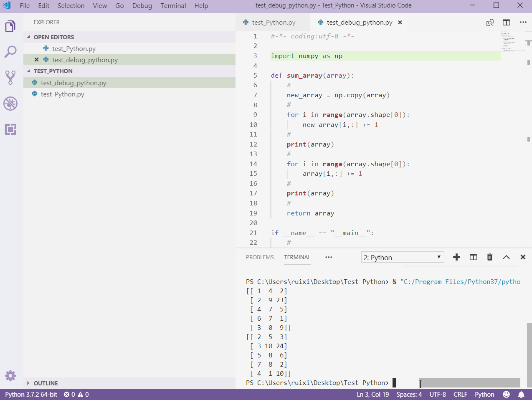
Task: Click the editor vertical scrollbar
Action: click(x=529, y=139)
